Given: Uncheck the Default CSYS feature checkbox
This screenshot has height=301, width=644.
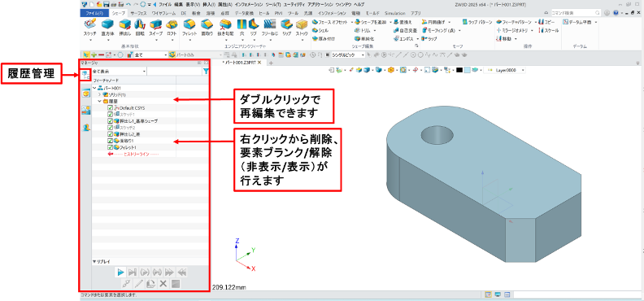Looking at the screenshot, I should 110,107.
